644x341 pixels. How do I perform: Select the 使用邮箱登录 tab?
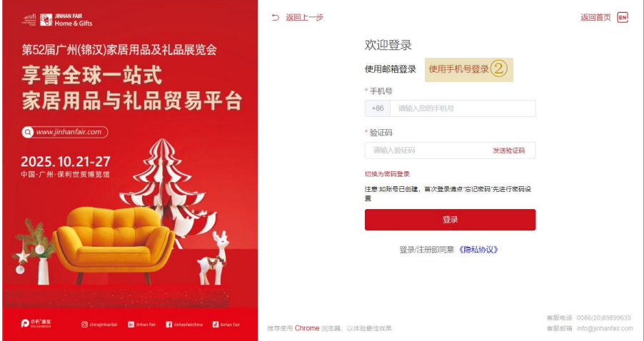[390, 69]
